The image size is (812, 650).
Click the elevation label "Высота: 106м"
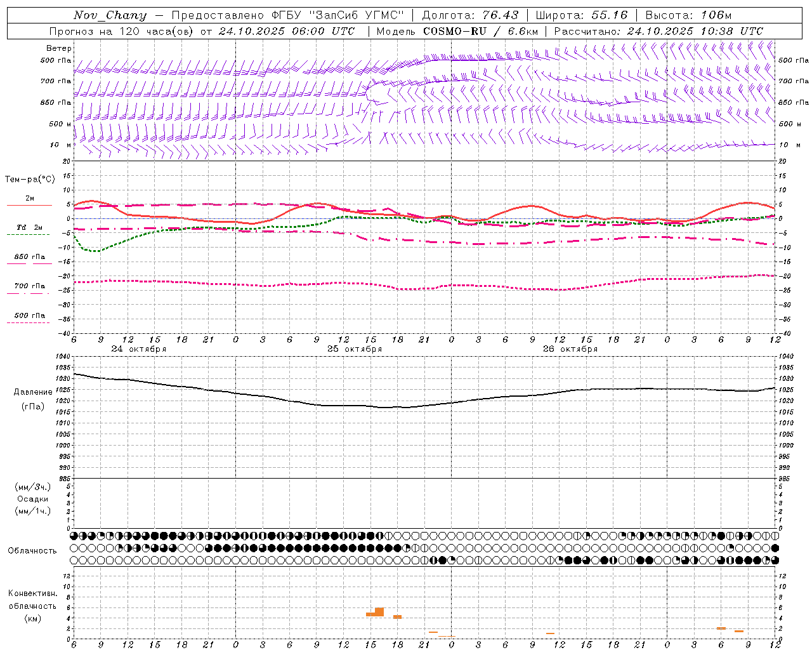coord(688,15)
